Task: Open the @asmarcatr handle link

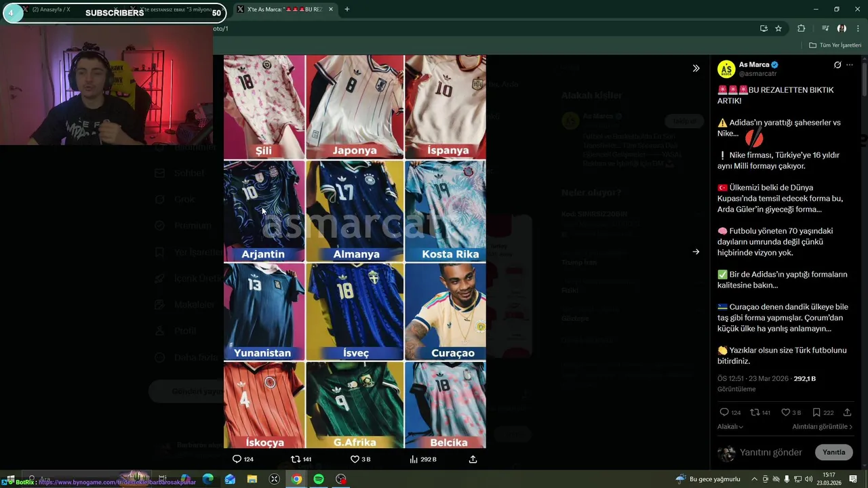Action: [x=757, y=73]
